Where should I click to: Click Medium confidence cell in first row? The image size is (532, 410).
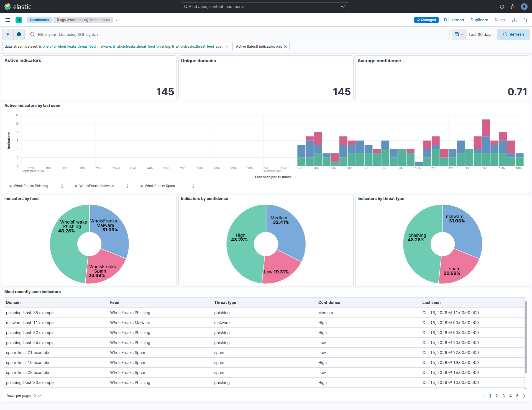click(x=326, y=313)
